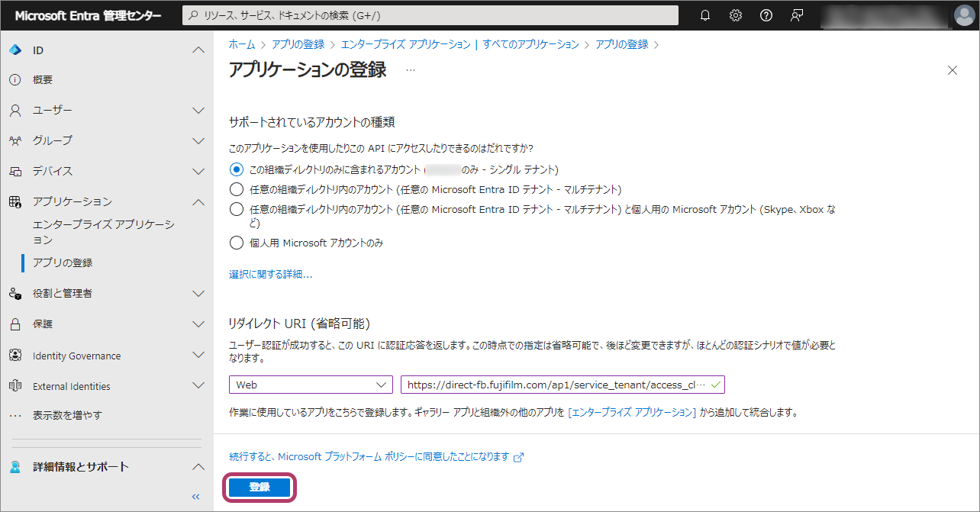
Task: Click 表示数を増やす in sidebar
Action: 67,416
